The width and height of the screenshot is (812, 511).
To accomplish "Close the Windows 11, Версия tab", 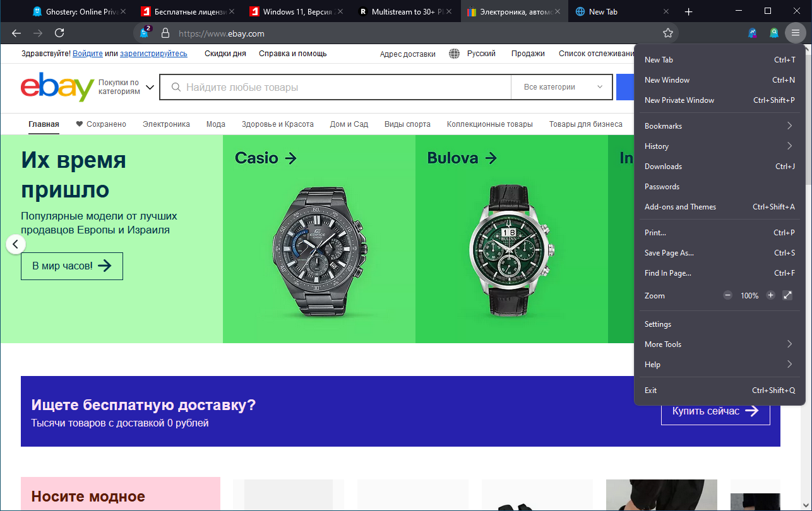I will (x=340, y=11).
